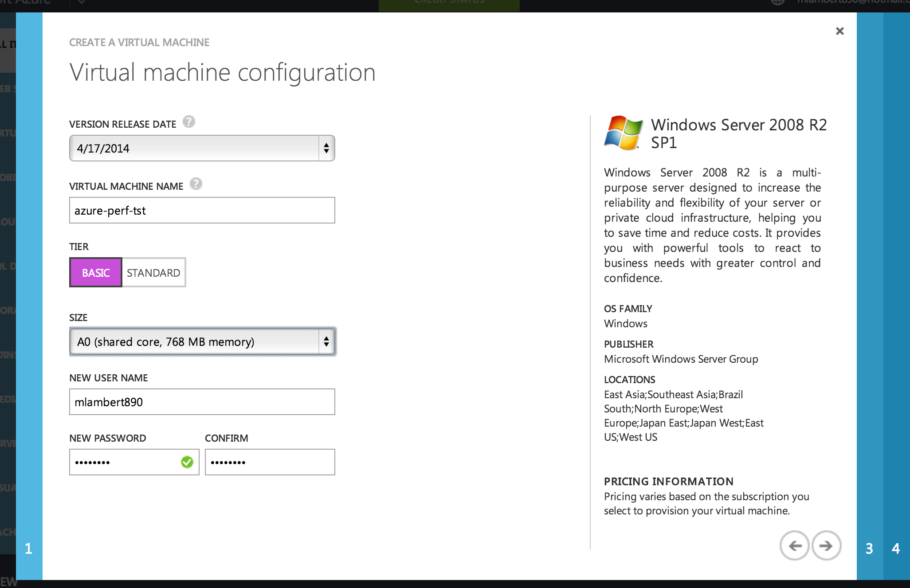The image size is (910, 588).
Task: Open the Version Release Date dropdown
Action: click(195, 148)
